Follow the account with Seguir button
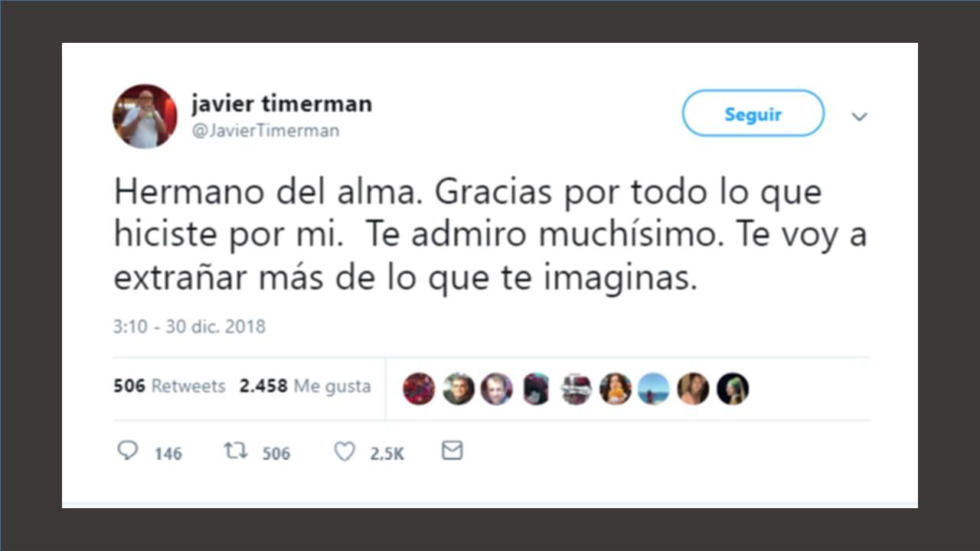The width and height of the screenshot is (980, 551). pyautogui.click(x=753, y=114)
